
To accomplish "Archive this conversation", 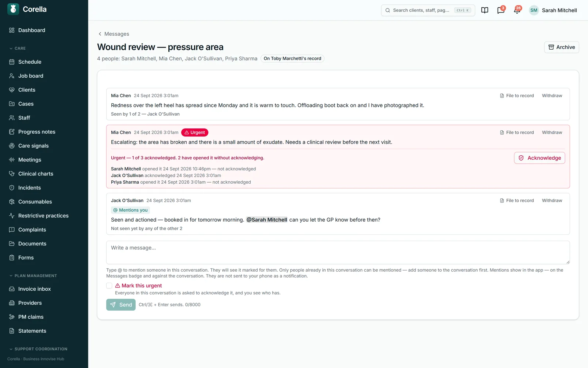I will tap(562, 47).
